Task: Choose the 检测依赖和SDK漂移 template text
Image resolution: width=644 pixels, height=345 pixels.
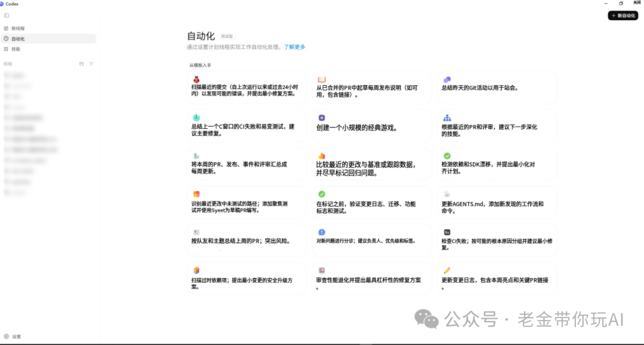Action: [488, 168]
